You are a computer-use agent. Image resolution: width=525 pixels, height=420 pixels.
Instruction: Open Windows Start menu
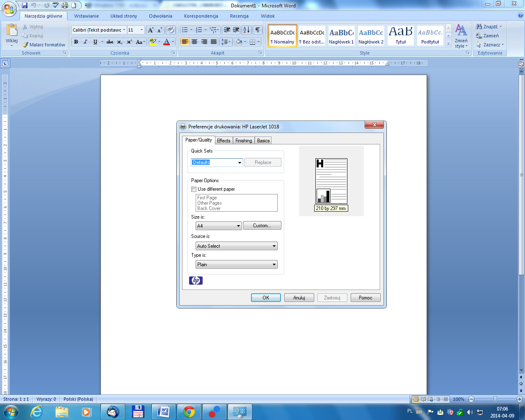pyautogui.click(x=10, y=412)
